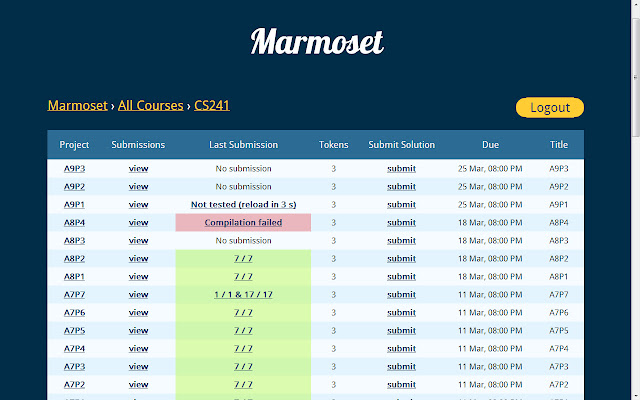Screen dimensions: 640x400
Task: Click the Tokens column header
Action: [x=334, y=145]
